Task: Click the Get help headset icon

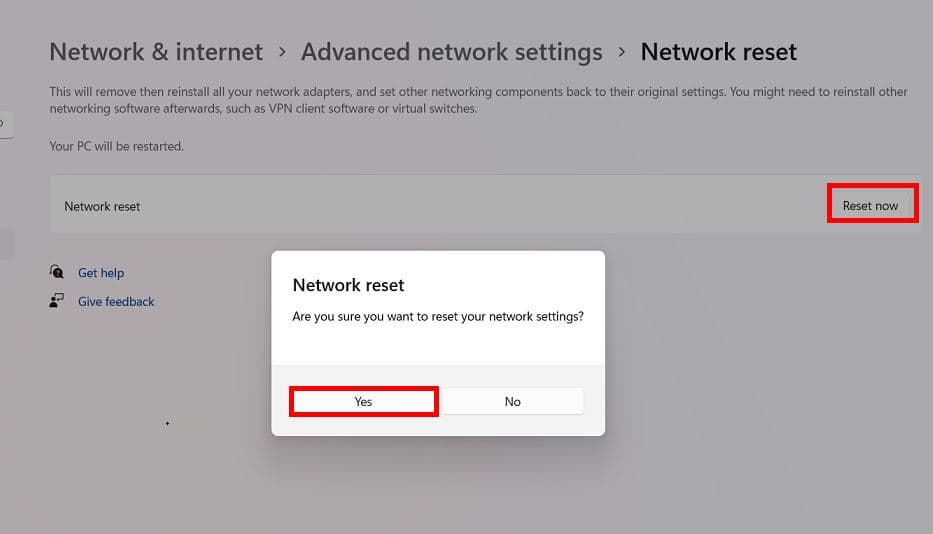Action: [57, 272]
